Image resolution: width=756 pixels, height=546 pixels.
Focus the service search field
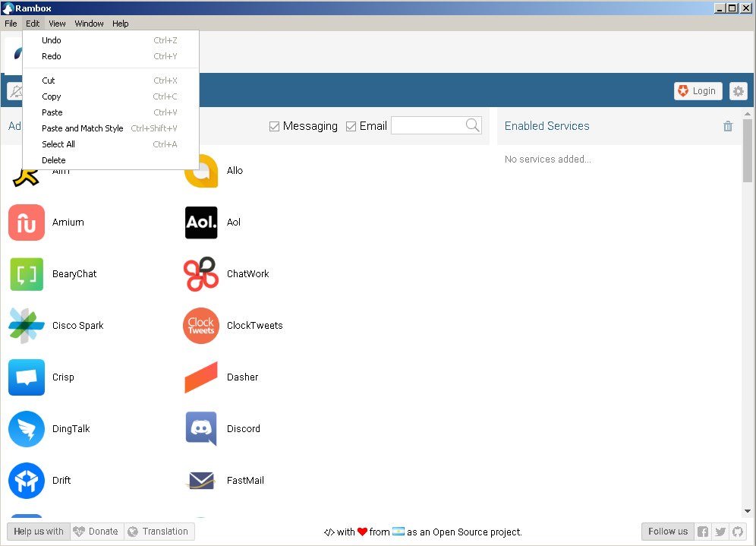pos(428,125)
